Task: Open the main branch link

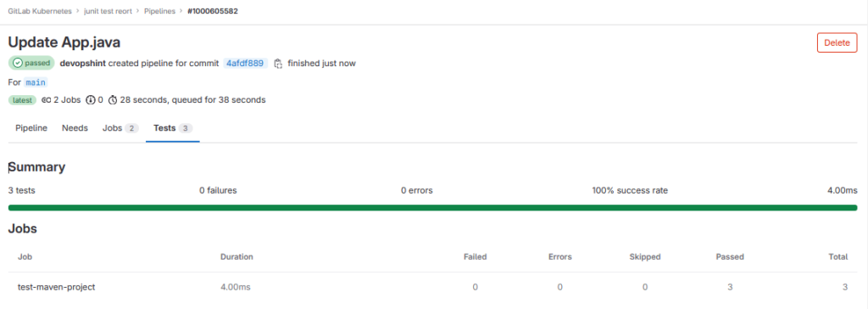Action: pyautogui.click(x=36, y=82)
